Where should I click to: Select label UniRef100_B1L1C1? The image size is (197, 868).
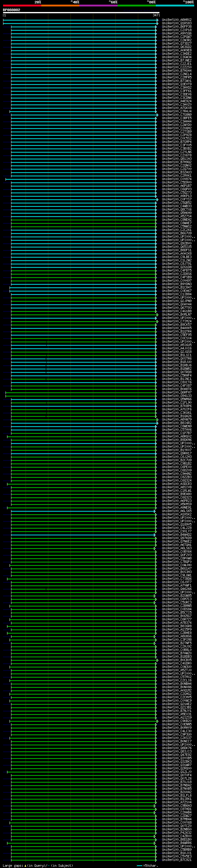(176, 355)
